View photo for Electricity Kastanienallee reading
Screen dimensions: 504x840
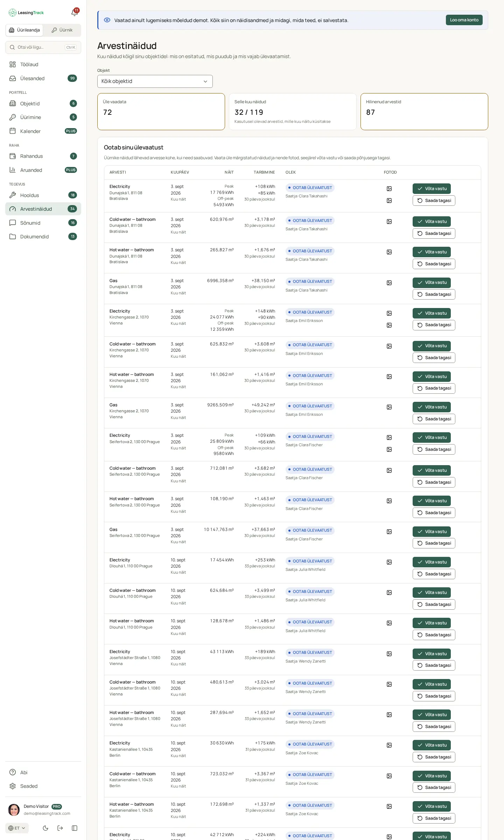pos(389,745)
